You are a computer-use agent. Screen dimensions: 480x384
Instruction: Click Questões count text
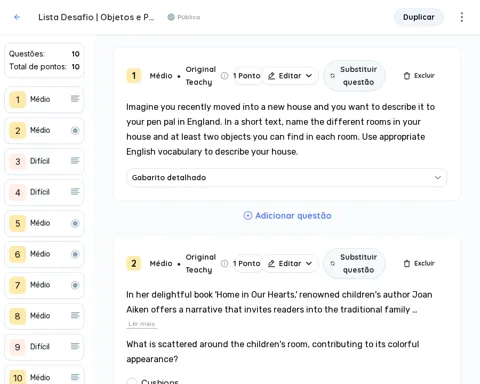pos(27,54)
